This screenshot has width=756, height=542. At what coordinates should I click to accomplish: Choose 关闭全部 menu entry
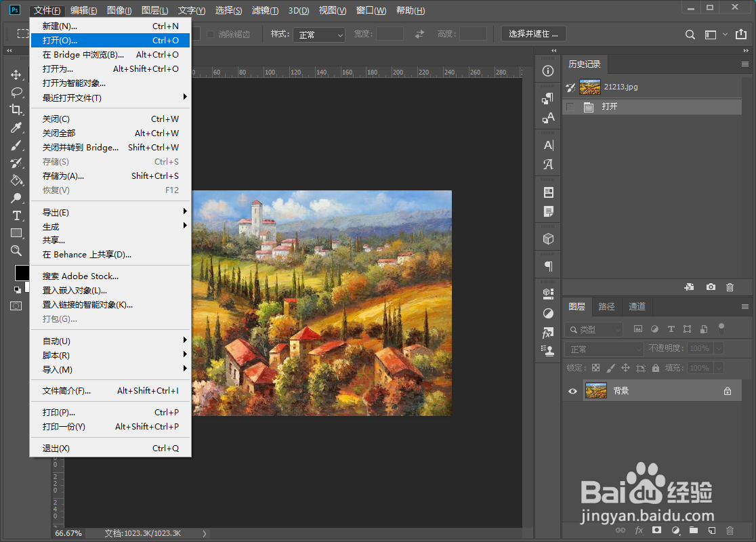click(110, 133)
